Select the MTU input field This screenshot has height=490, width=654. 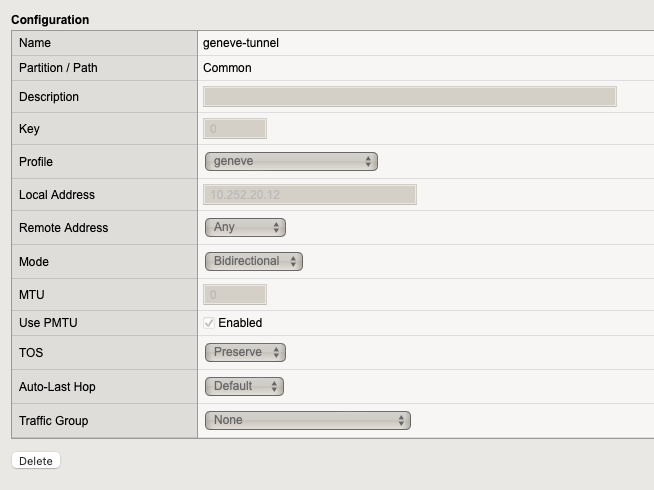pos(236,295)
